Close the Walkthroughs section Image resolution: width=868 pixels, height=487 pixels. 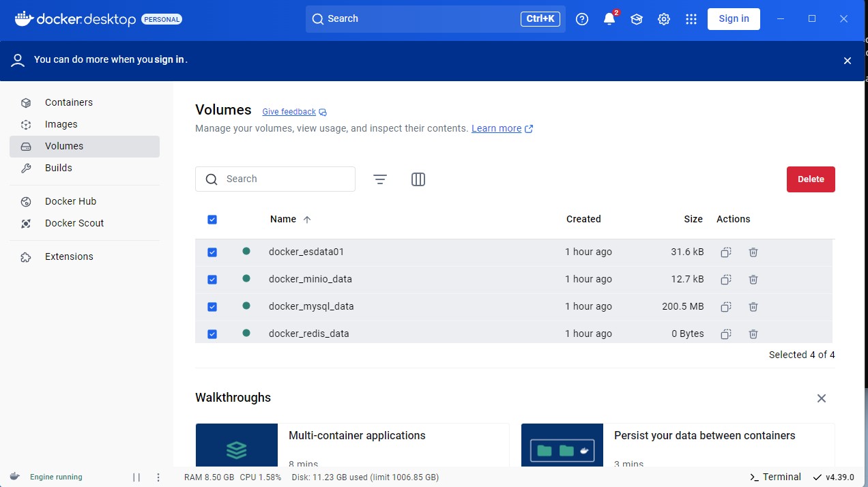click(x=822, y=398)
